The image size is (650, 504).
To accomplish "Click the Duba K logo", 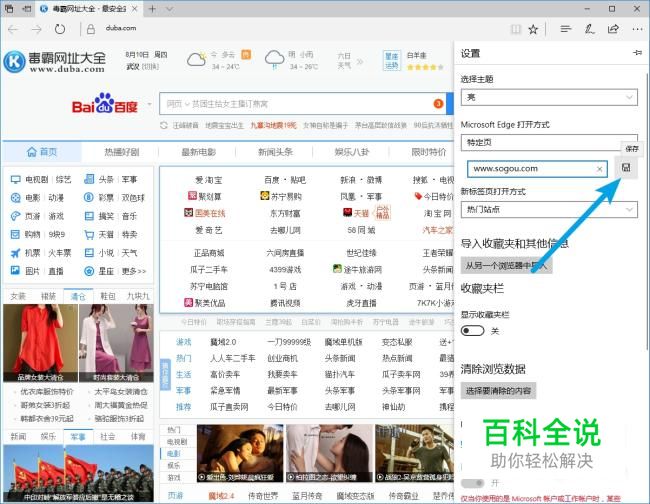I will [x=15, y=61].
